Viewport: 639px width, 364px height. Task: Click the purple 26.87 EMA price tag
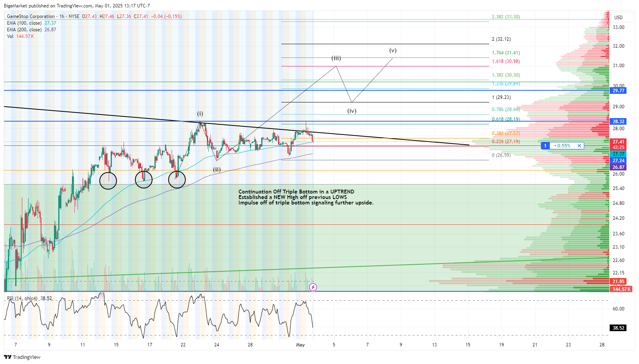tap(618, 167)
